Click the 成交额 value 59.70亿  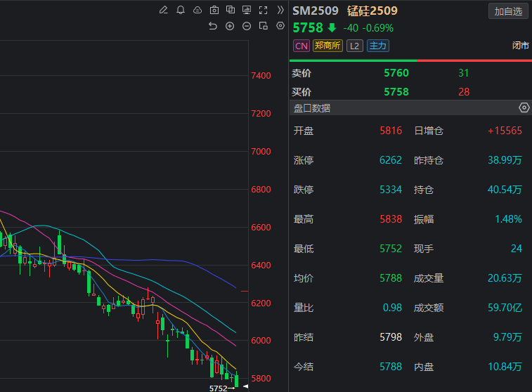505,308
